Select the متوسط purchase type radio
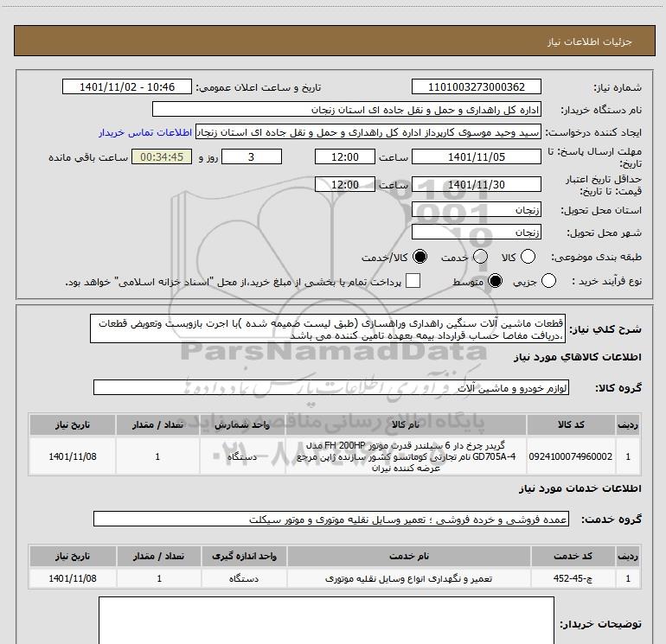The width and height of the screenshot is (666, 644). (495, 281)
